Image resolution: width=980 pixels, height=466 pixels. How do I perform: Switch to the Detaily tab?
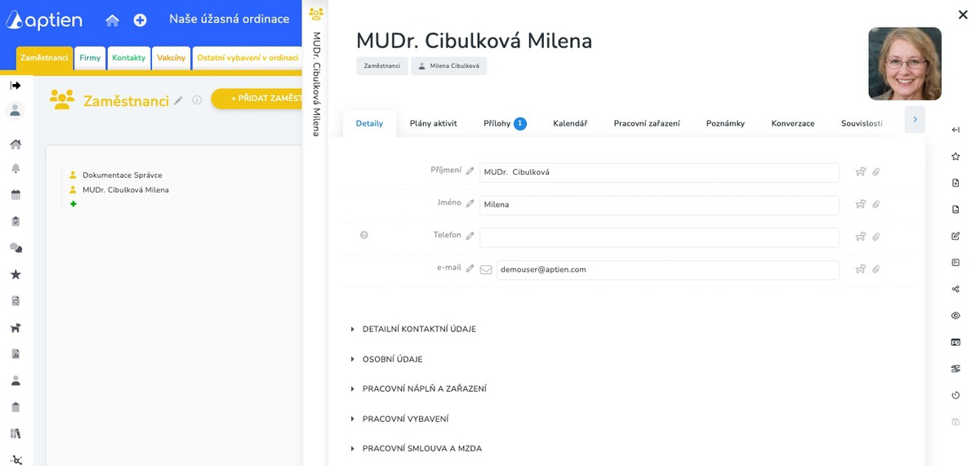369,123
